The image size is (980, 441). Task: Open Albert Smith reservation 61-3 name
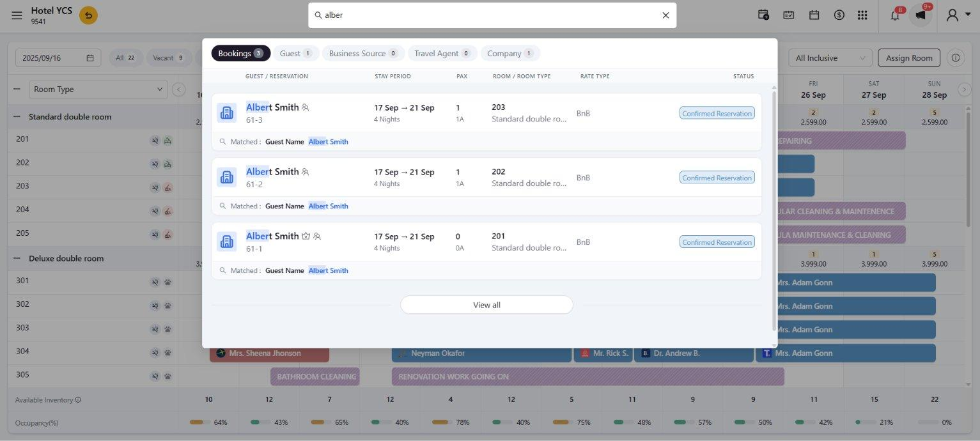272,107
